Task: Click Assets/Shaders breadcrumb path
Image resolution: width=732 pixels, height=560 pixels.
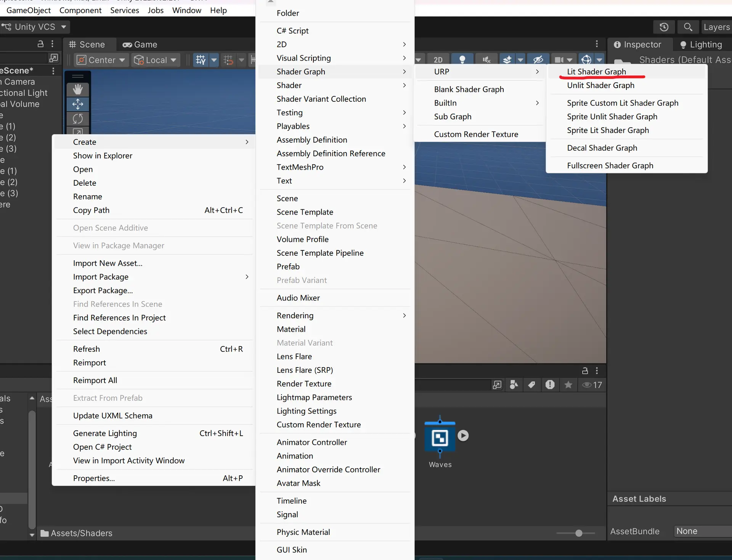Action: [x=82, y=533]
